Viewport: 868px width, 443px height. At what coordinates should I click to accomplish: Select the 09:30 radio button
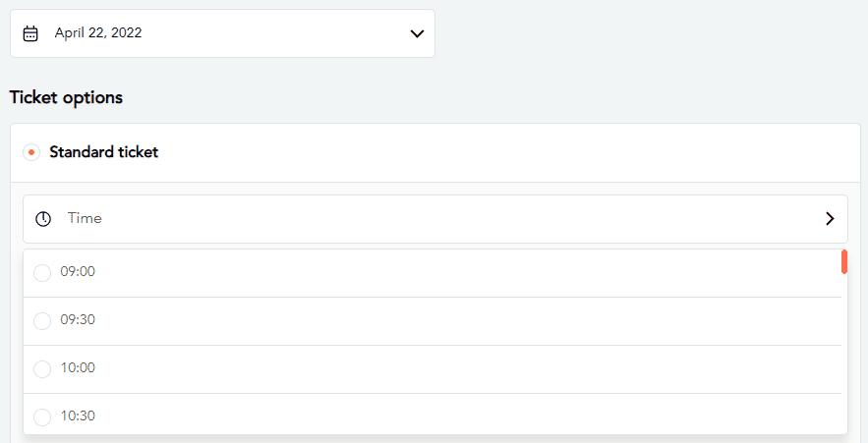coord(42,321)
